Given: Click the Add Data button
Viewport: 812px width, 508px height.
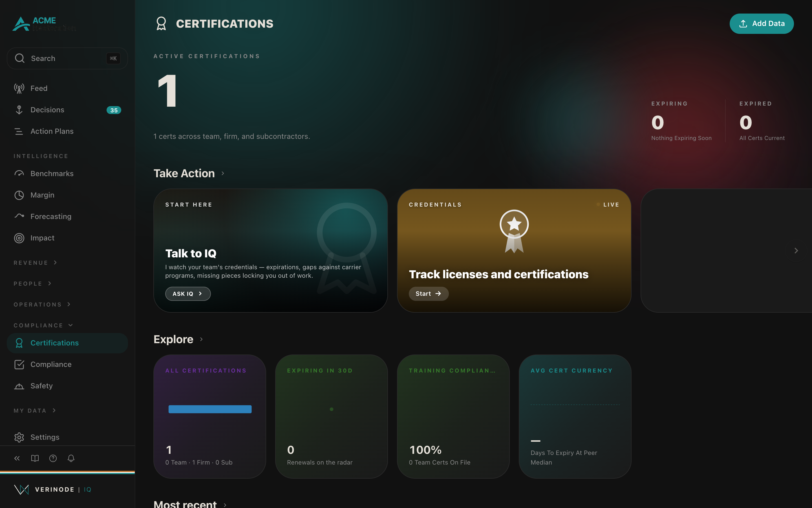Looking at the screenshot, I should point(761,23).
